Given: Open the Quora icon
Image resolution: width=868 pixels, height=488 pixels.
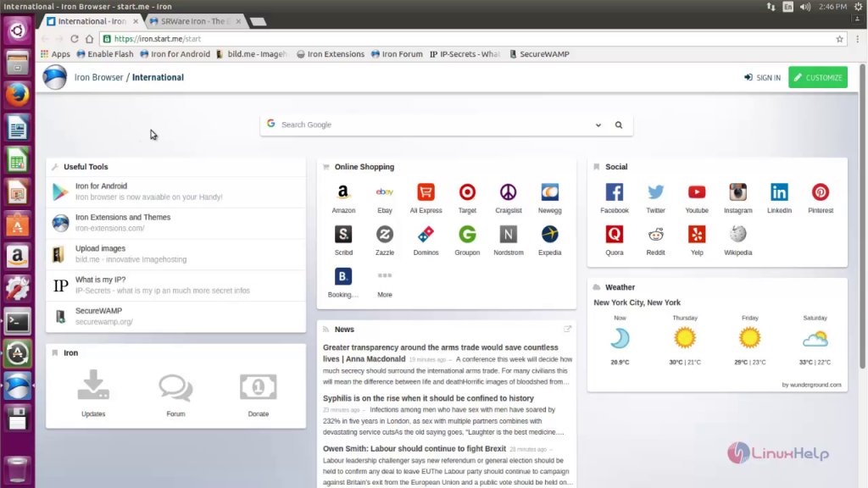Looking at the screenshot, I should [x=615, y=235].
